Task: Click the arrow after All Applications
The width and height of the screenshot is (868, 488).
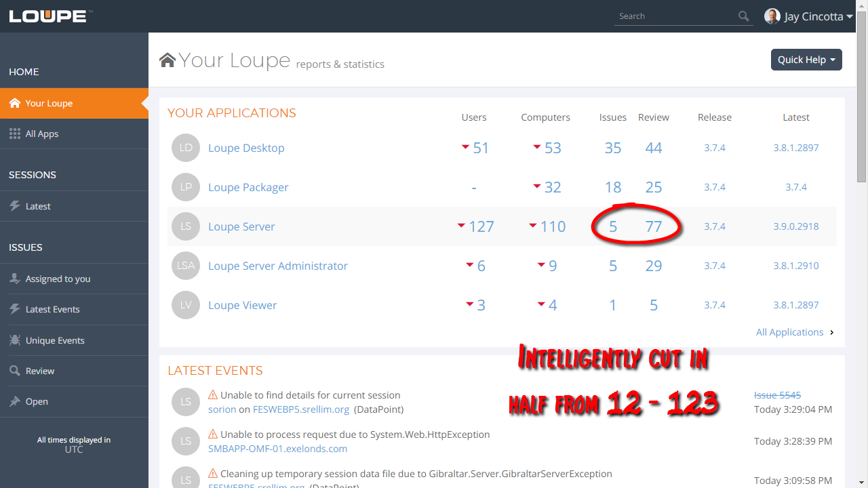Action: (832, 332)
